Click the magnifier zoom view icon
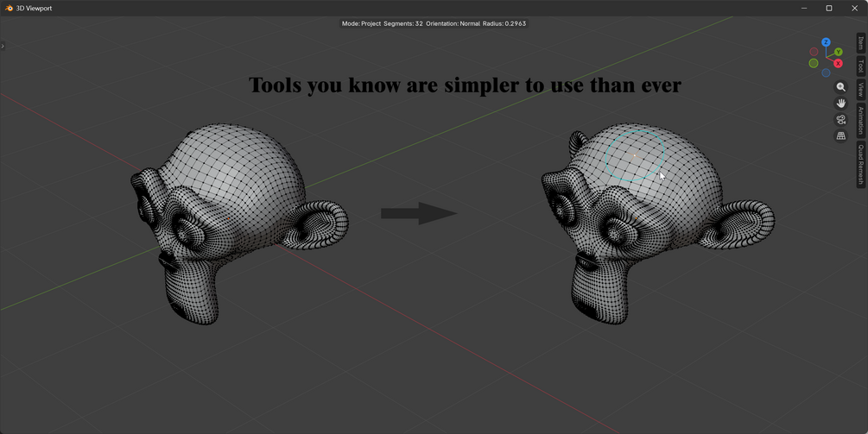Viewport: 868px width, 434px height. click(x=841, y=87)
